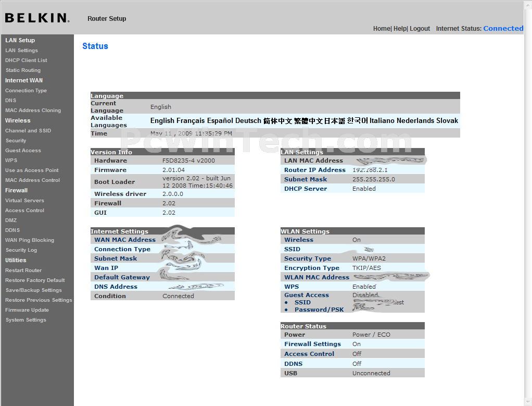Click Wireless label in WLAN Settings
This screenshot has height=406, width=532.
tap(299, 240)
